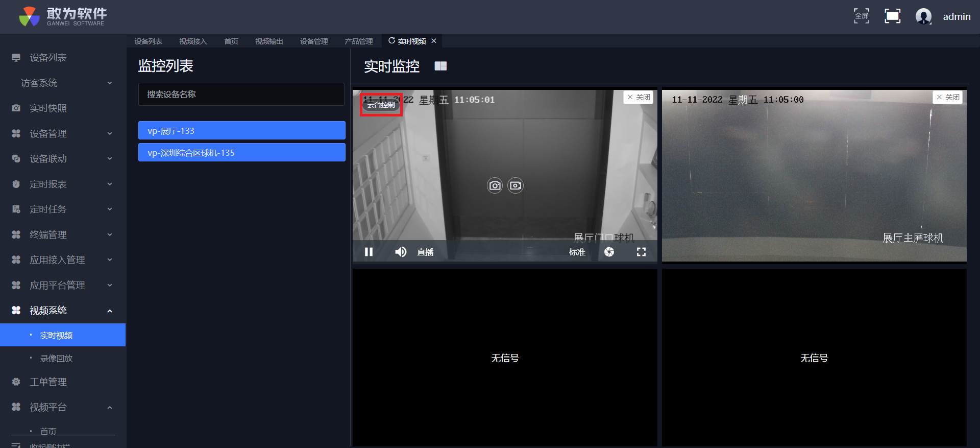Select camera vp-深圳综合区球机-135
The width and height of the screenshot is (980, 448).
point(242,152)
